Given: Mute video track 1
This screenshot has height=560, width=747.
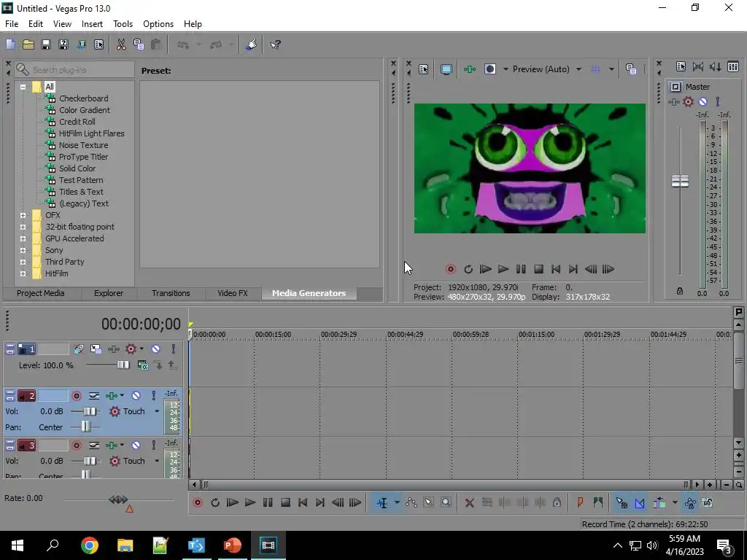Looking at the screenshot, I should click(x=155, y=349).
